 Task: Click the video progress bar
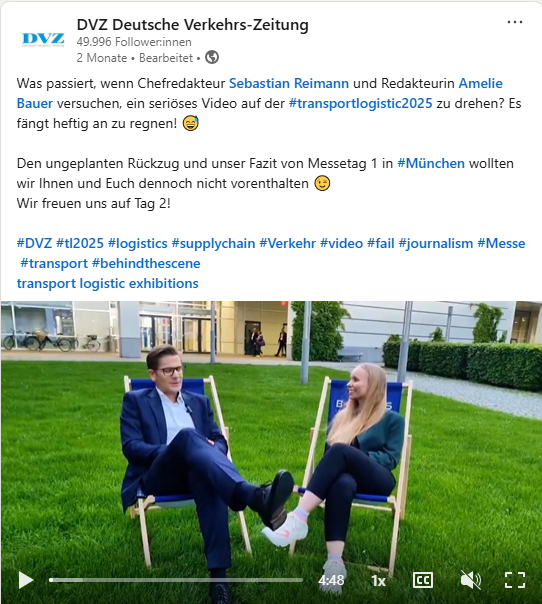[176, 580]
